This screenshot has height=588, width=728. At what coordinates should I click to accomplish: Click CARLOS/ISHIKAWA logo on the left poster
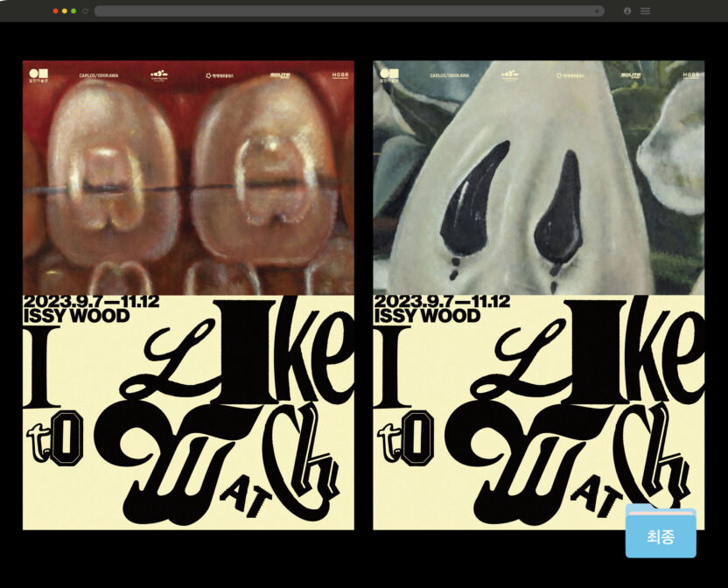pyautogui.click(x=98, y=76)
